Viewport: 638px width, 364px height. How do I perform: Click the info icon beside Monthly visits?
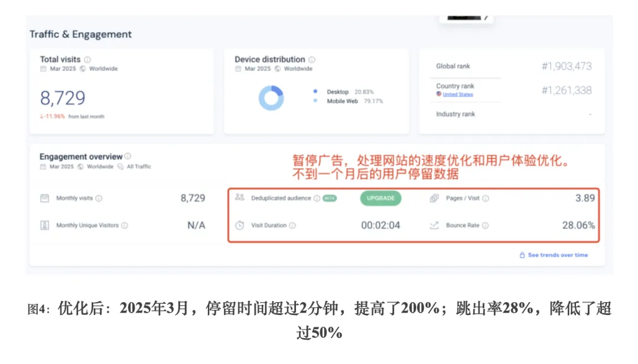point(99,199)
